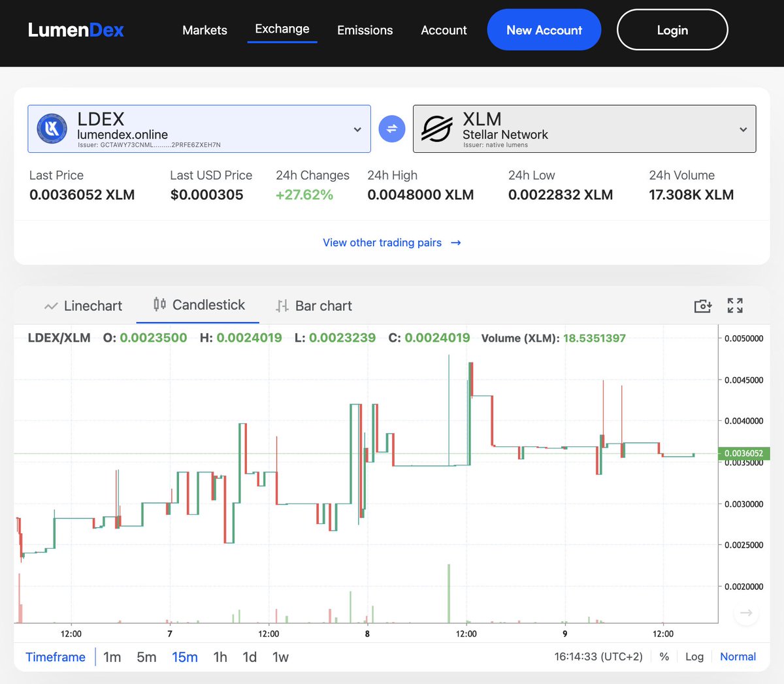Click the 16:14:33 (UTC+2) clock
784x684 pixels.
(x=598, y=657)
